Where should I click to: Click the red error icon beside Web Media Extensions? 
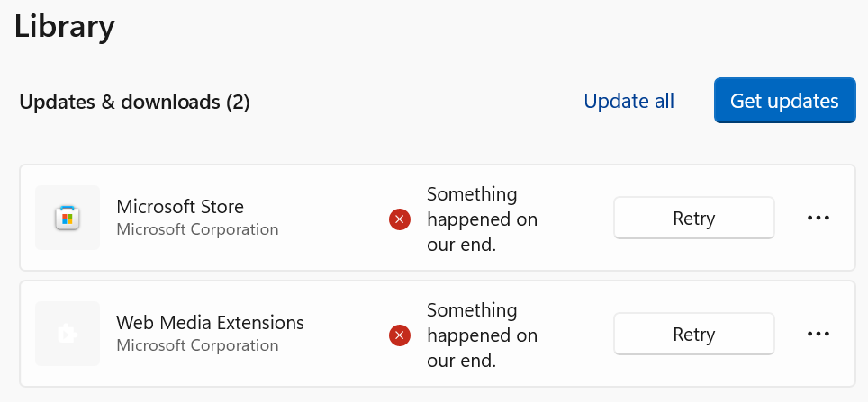pos(399,335)
